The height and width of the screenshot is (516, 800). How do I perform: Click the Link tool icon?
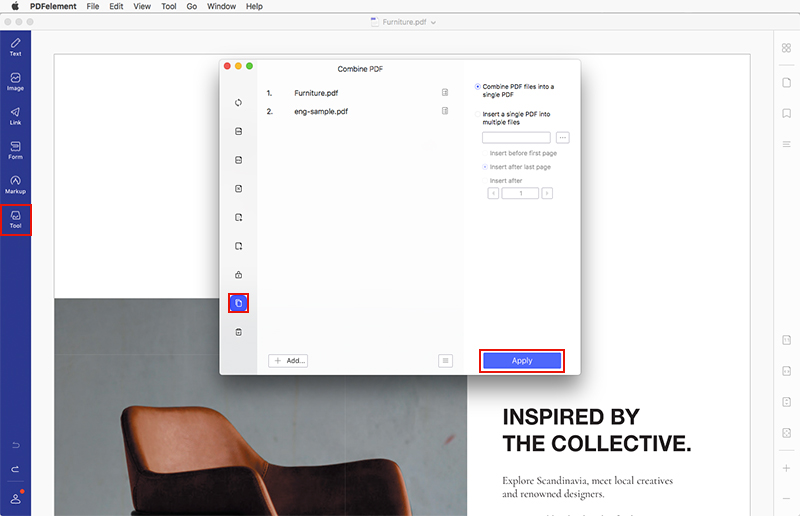pos(15,116)
